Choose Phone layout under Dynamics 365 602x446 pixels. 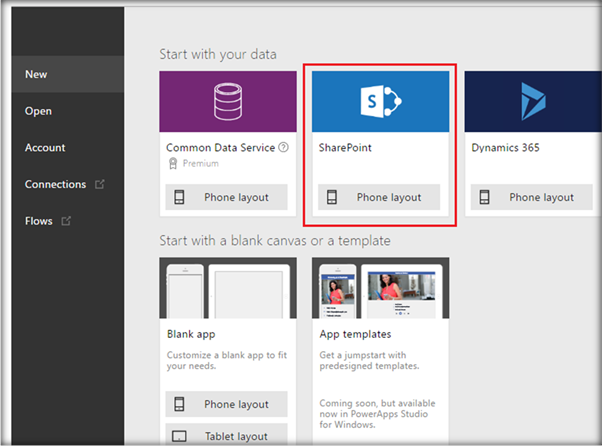tap(532, 197)
